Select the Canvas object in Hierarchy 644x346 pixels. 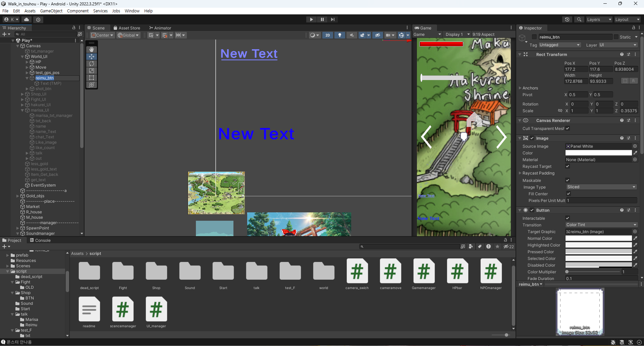(33, 46)
